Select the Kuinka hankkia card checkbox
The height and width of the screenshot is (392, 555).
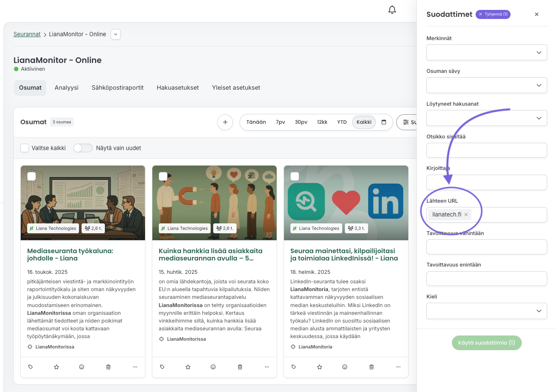pyautogui.click(x=163, y=176)
